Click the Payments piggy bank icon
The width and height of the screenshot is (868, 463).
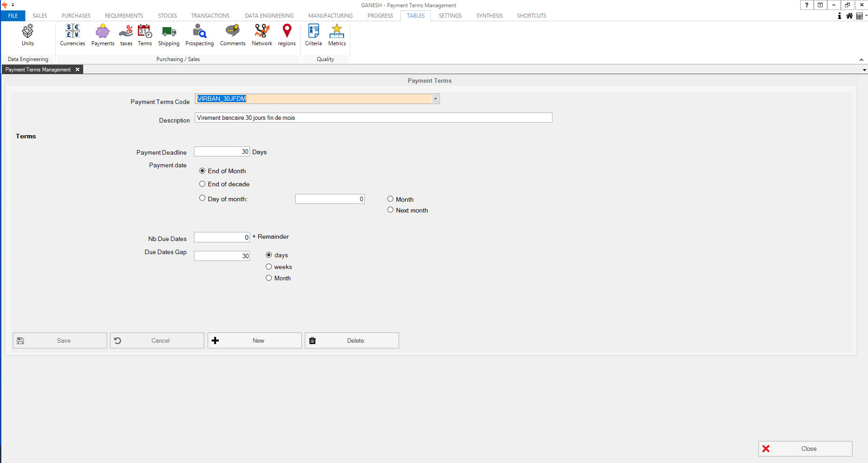click(x=103, y=35)
